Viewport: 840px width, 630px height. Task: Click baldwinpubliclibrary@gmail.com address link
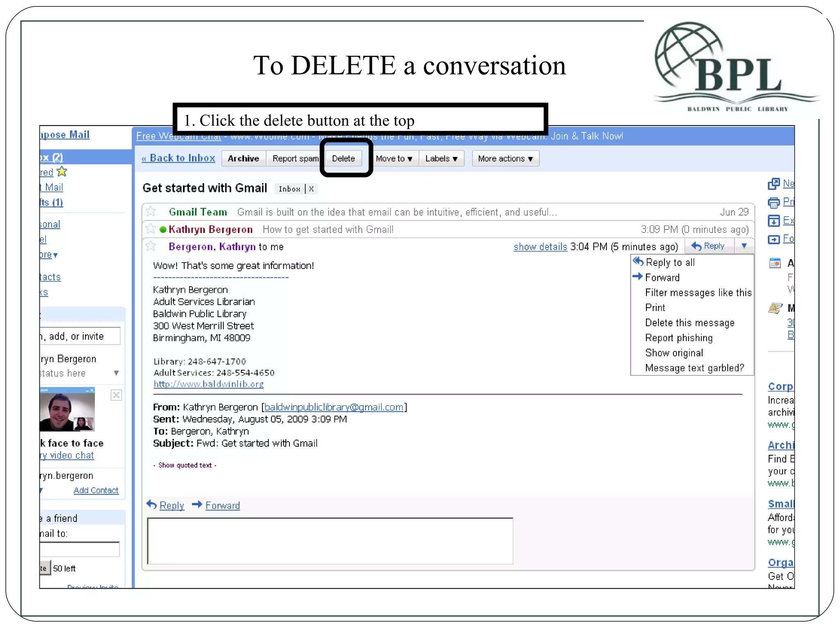[334, 407]
